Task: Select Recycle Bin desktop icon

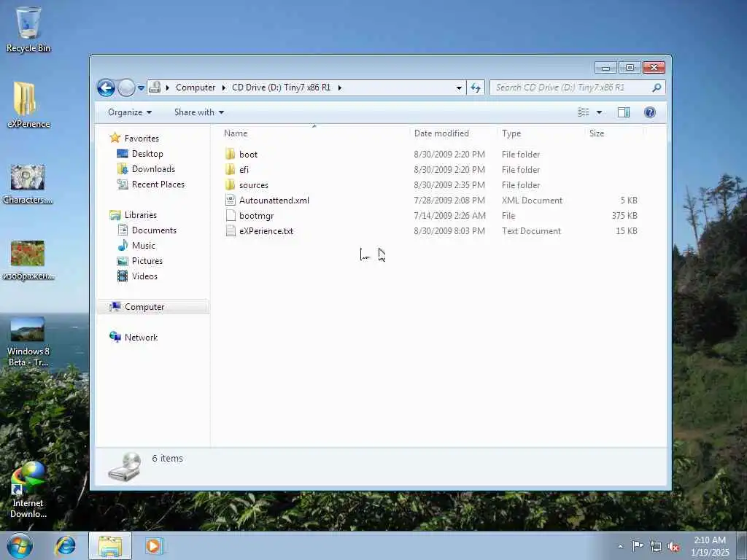Action: pos(28,29)
